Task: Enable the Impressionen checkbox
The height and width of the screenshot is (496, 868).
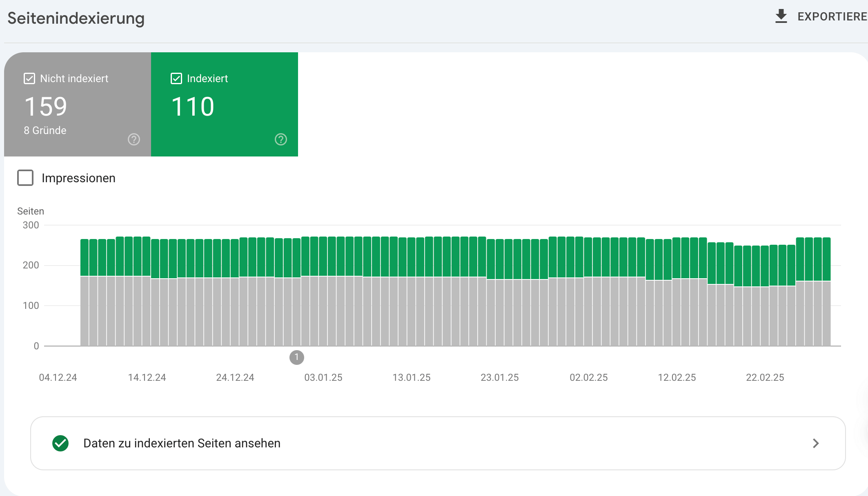Action: [25, 178]
